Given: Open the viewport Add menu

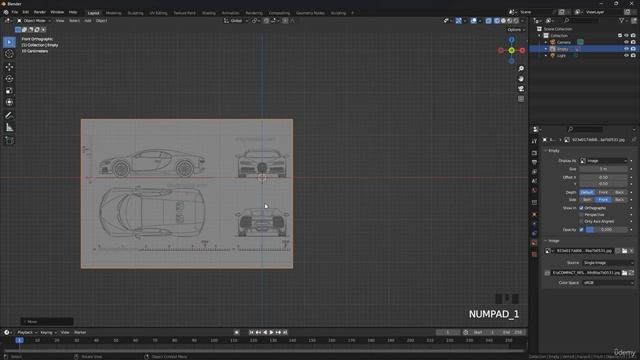Looking at the screenshot, I should coord(88,20).
